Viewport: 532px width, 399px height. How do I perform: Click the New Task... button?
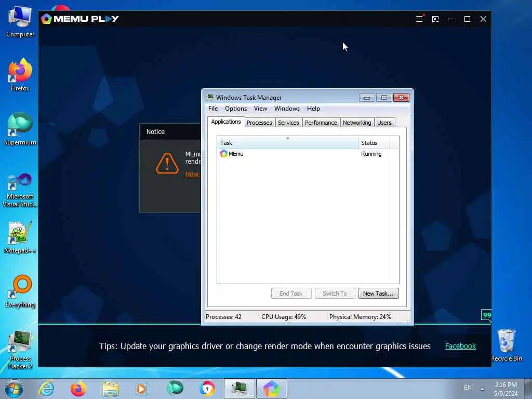378,294
